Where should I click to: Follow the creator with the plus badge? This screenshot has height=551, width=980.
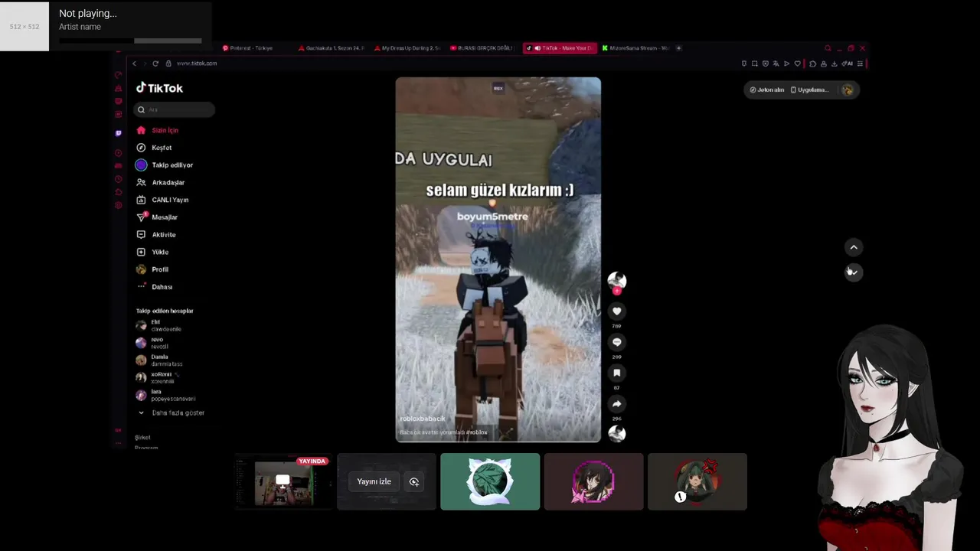616,291
